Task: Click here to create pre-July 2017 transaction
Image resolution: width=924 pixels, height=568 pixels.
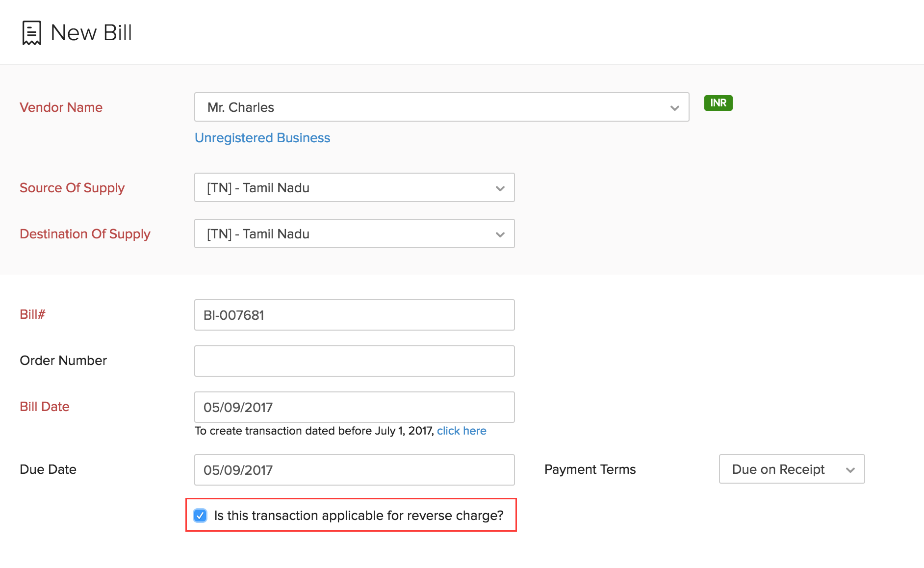Action: (x=461, y=431)
